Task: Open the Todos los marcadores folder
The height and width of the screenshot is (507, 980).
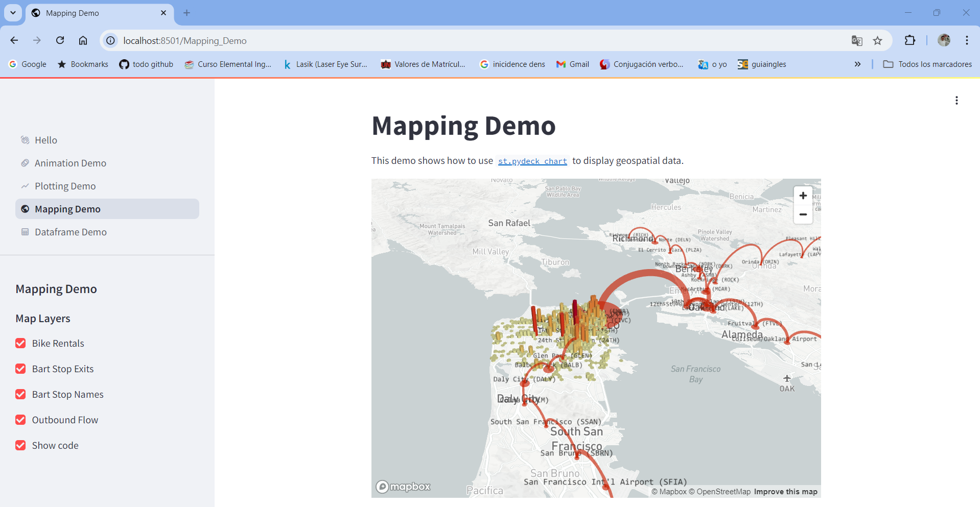Action: point(927,64)
